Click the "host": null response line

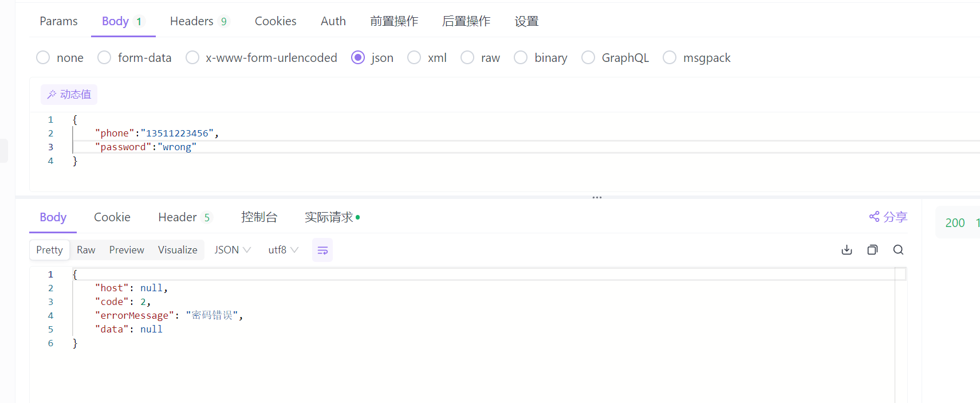131,288
